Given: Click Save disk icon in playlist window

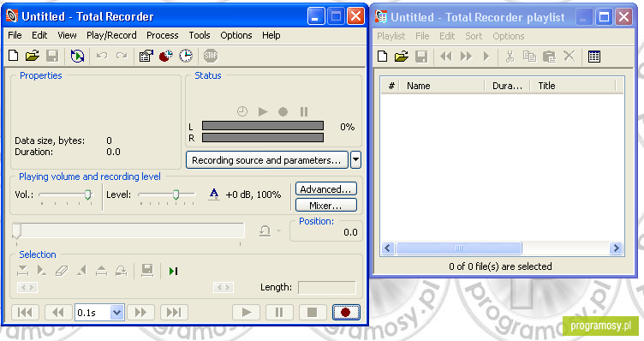Looking at the screenshot, I should pyautogui.click(x=421, y=57).
